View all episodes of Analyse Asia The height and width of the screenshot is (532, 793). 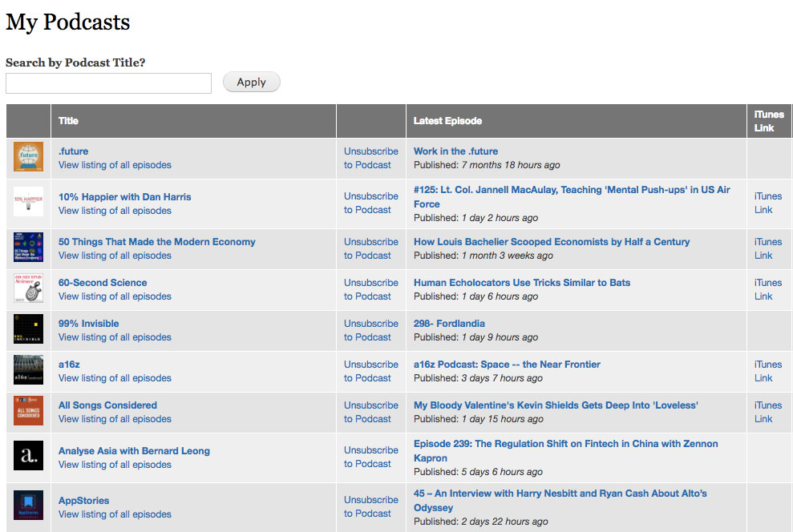click(115, 465)
